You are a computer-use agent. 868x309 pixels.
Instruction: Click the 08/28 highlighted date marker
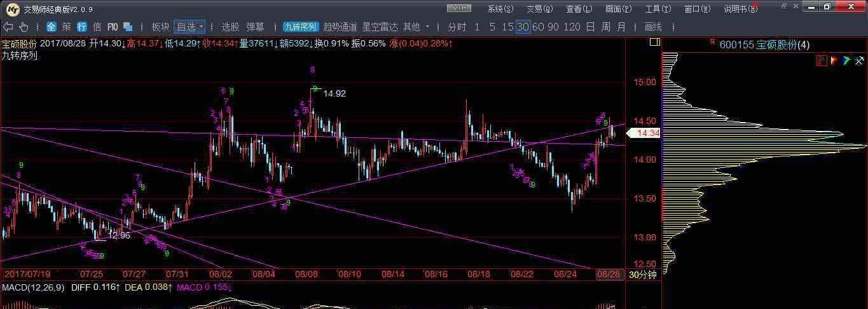(609, 274)
